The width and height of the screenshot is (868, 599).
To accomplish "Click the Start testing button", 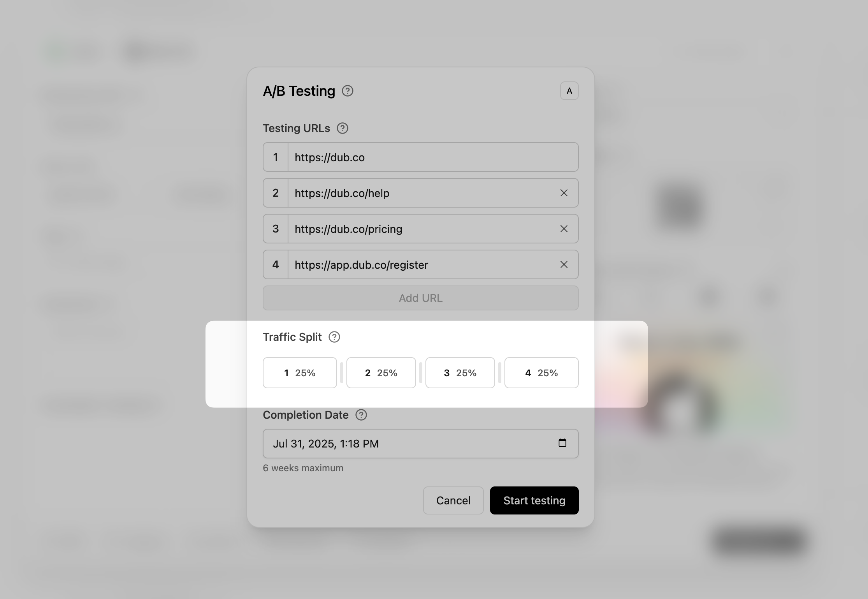I will pyautogui.click(x=534, y=501).
